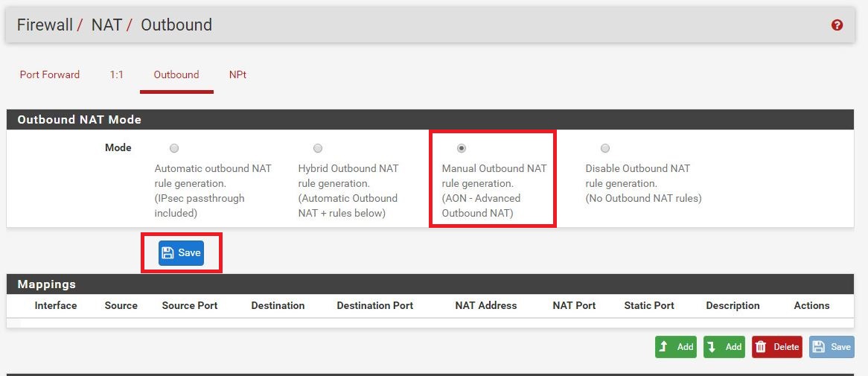Click the Interface column header

(56, 306)
